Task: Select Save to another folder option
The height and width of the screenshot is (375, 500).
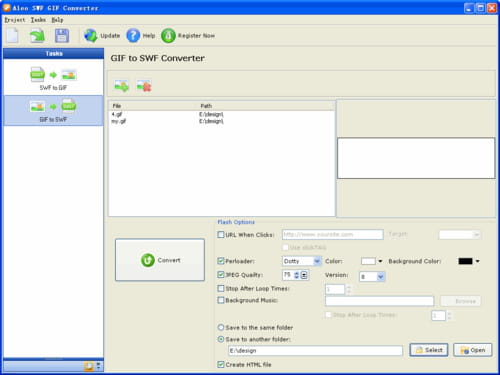Action: pos(221,339)
